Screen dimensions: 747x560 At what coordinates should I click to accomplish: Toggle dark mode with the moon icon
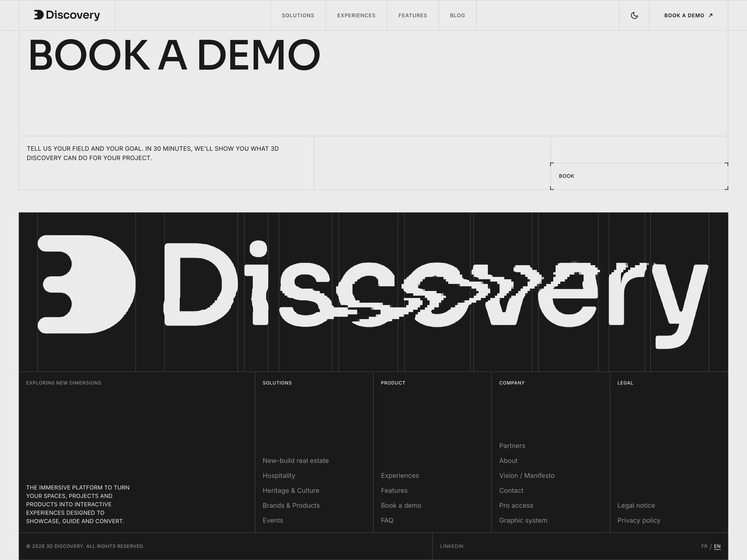[x=634, y=15]
